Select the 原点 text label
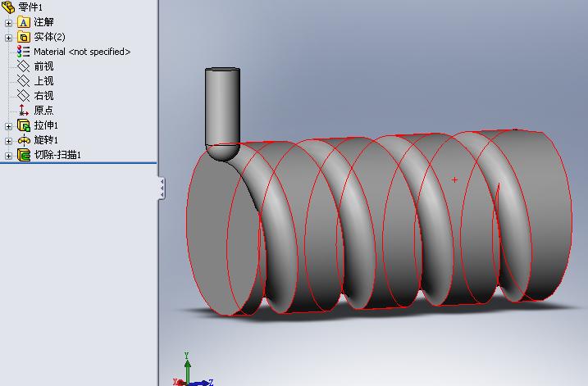Image resolution: width=588 pixels, height=386 pixels. pyautogui.click(x=44, y=110)
